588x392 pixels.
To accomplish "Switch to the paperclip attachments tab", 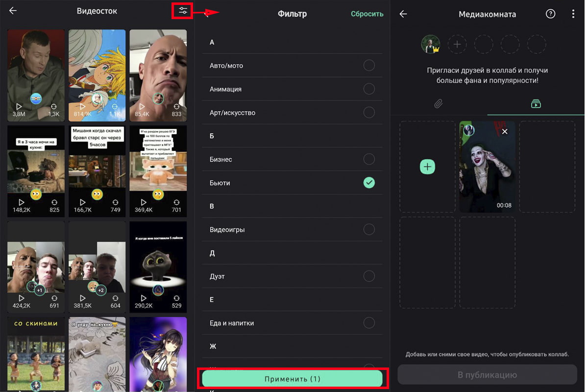I will tap(439, 103).
